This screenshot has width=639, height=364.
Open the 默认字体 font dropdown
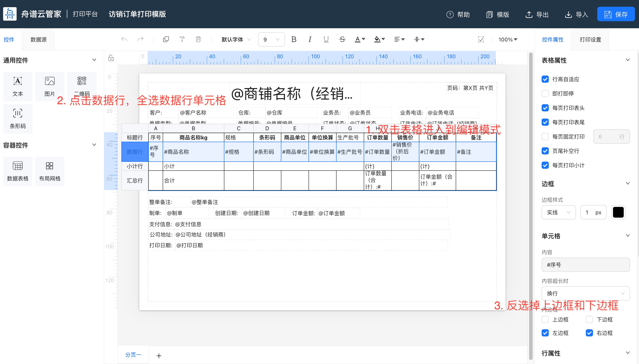(x=236, y=39)
